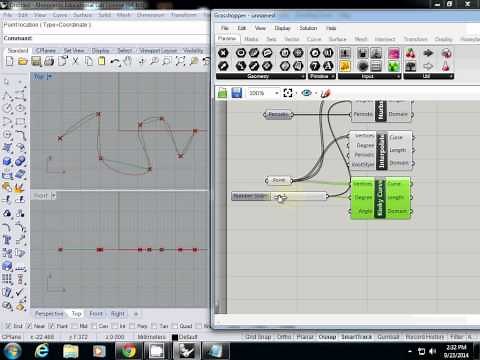Screen dimensions: 480x360
Task: Select the pink swatch icon in Input panel
Action: 394,53
